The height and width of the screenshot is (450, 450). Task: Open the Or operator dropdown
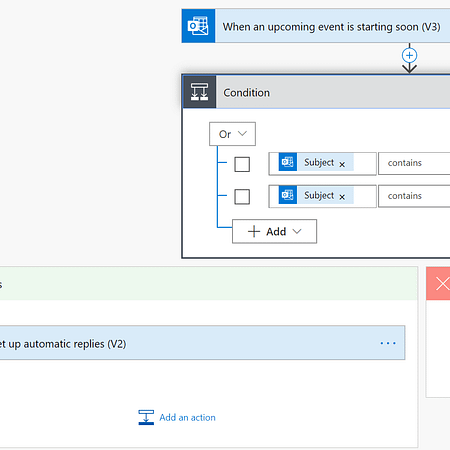(232, 134)
